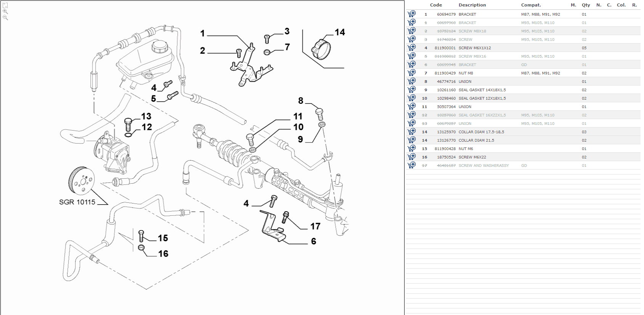Screen dimensions: 644x315
Task: Click part code 10298460
Action: point(446,98)
